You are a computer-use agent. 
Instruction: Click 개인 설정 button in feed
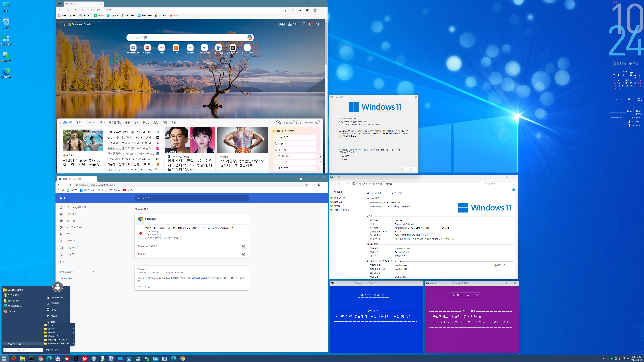(x=285, y=123)
